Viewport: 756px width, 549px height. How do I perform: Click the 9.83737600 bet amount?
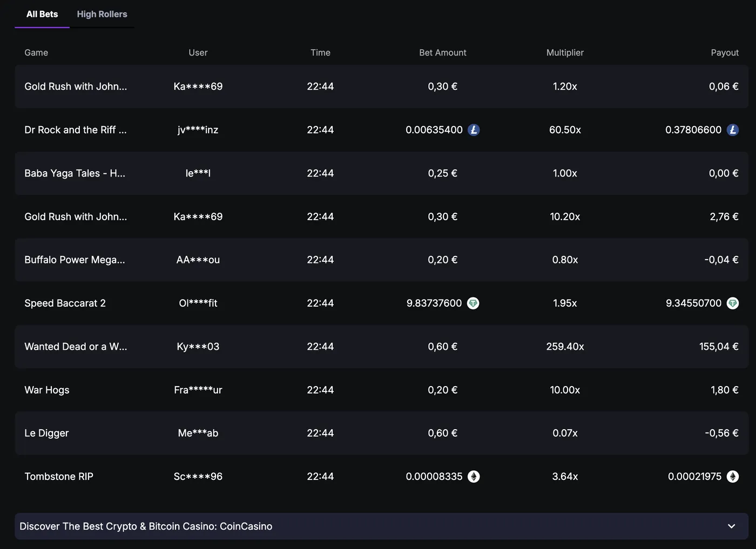tap(434, 303)
